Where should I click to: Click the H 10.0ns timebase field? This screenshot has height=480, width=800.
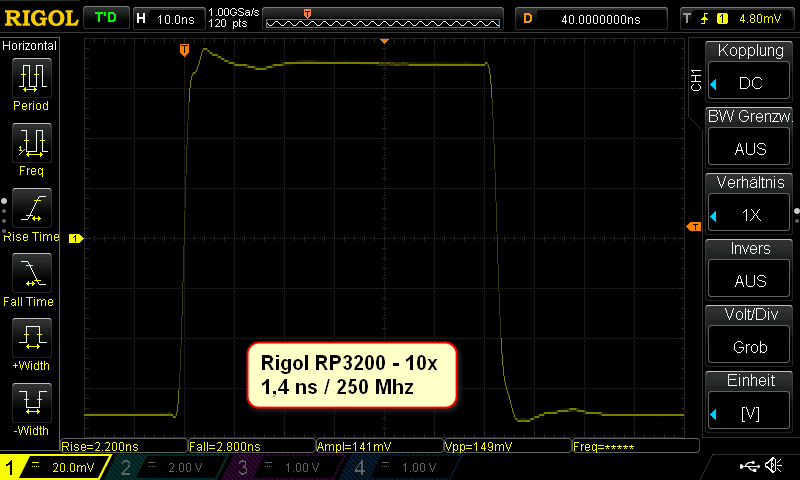tap(169, 19)
